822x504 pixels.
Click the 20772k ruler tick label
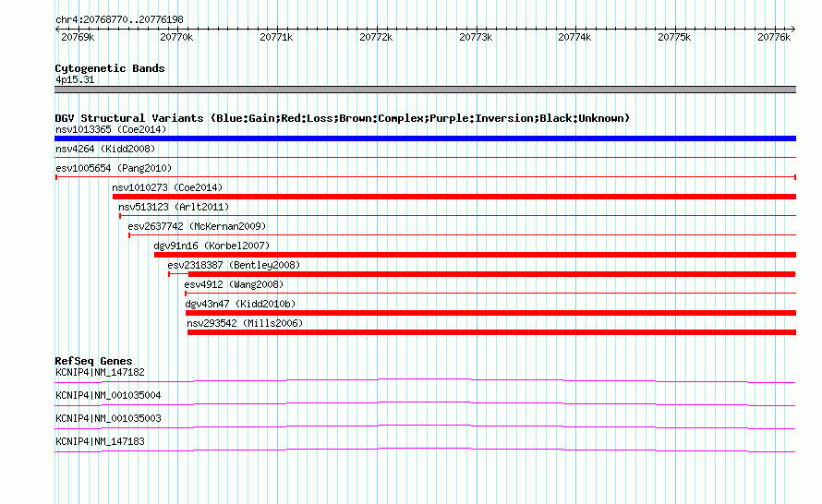point(376,37)
